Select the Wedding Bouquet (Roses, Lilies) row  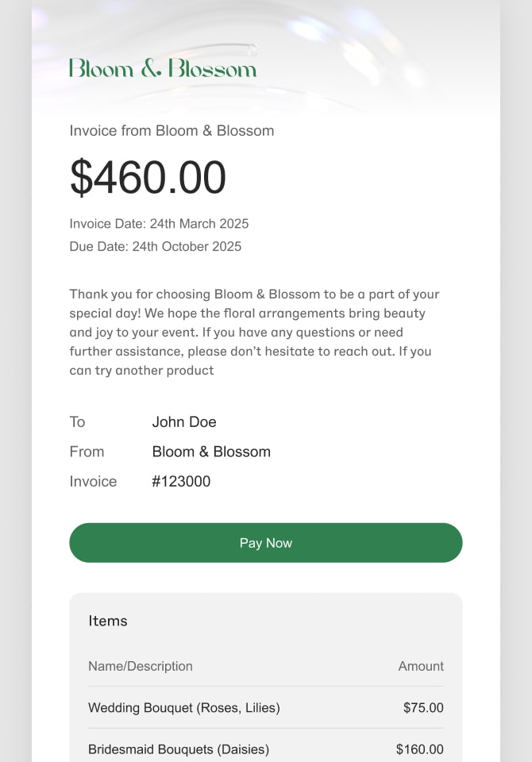265,707
